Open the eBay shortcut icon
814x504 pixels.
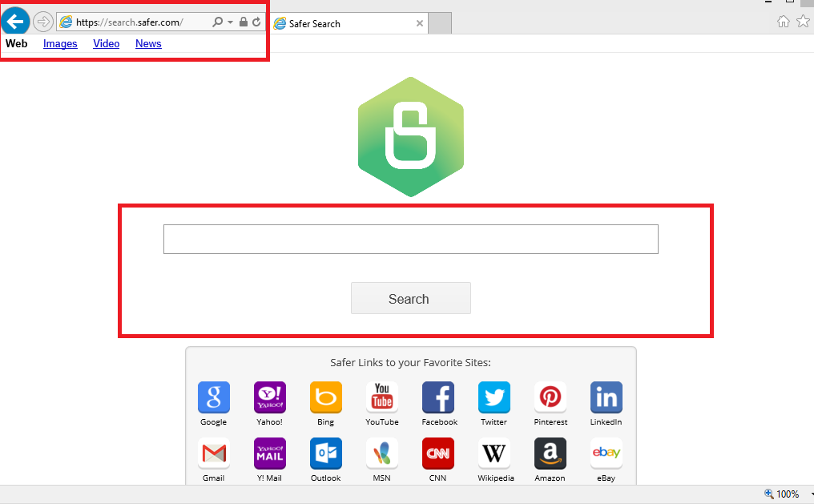606,454
